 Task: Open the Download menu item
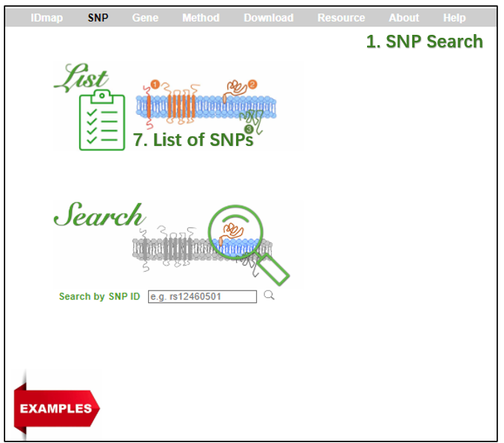tap(268, 18)
